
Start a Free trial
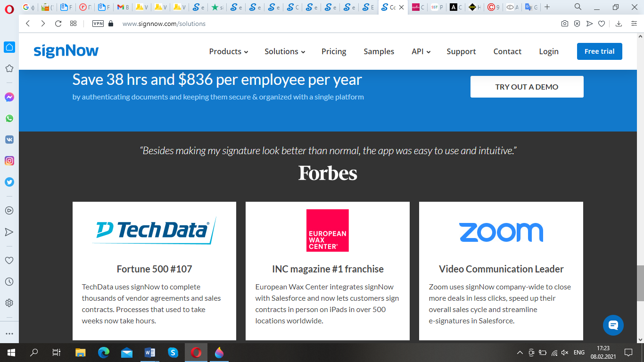click(x=599, y=51)
